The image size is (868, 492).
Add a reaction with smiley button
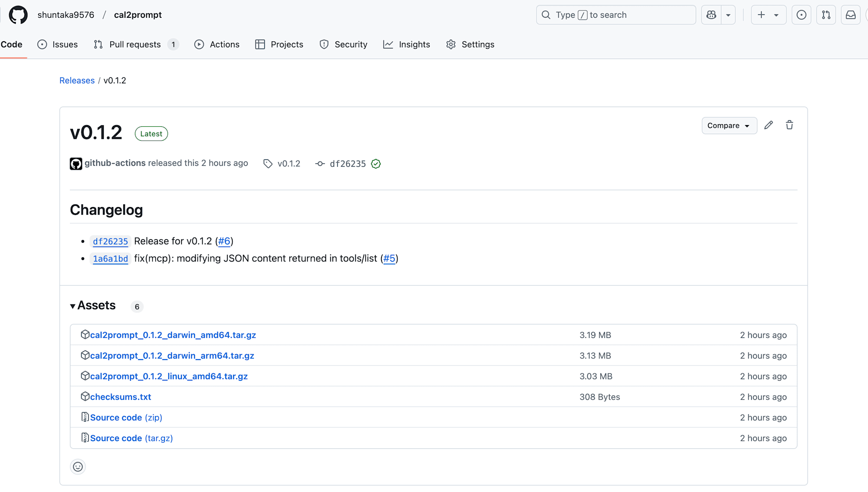point(78,467)
